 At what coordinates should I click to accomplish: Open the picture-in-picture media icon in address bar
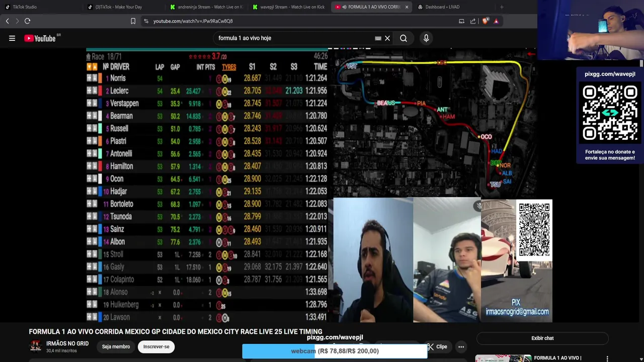coord(461,21)
